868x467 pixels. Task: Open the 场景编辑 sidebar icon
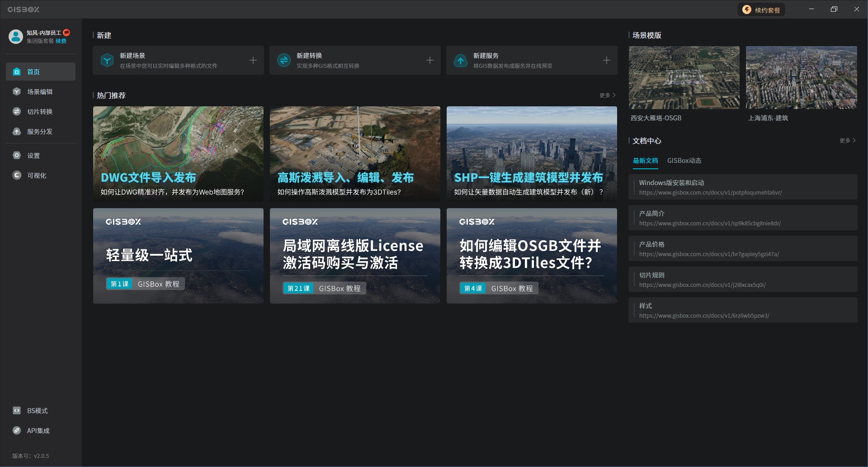[x=17, y=92]
